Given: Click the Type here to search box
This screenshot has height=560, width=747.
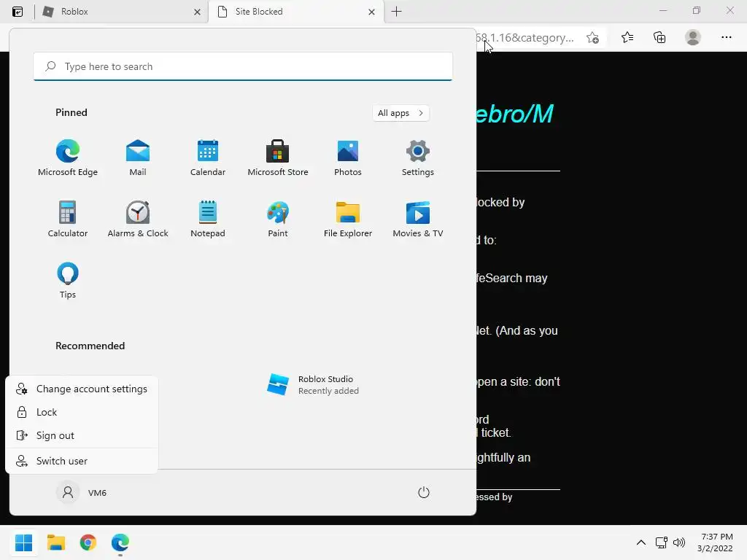Looking at the screenshot, I should tap(243, 66).
